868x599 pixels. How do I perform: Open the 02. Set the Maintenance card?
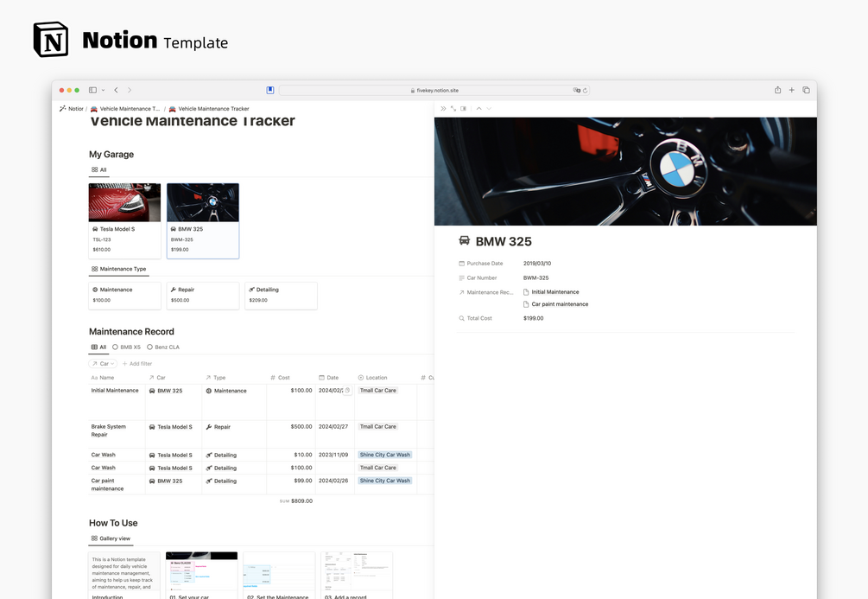(279, 575)
